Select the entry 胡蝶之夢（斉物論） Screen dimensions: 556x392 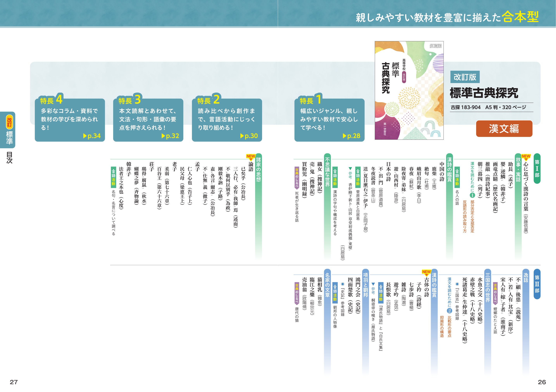tap(136, 186)
